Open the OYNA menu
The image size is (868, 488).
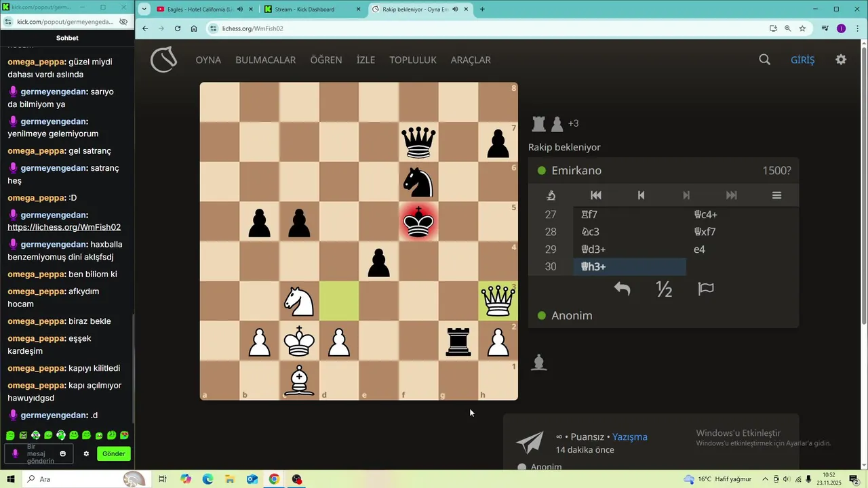(x=208, y=60)
